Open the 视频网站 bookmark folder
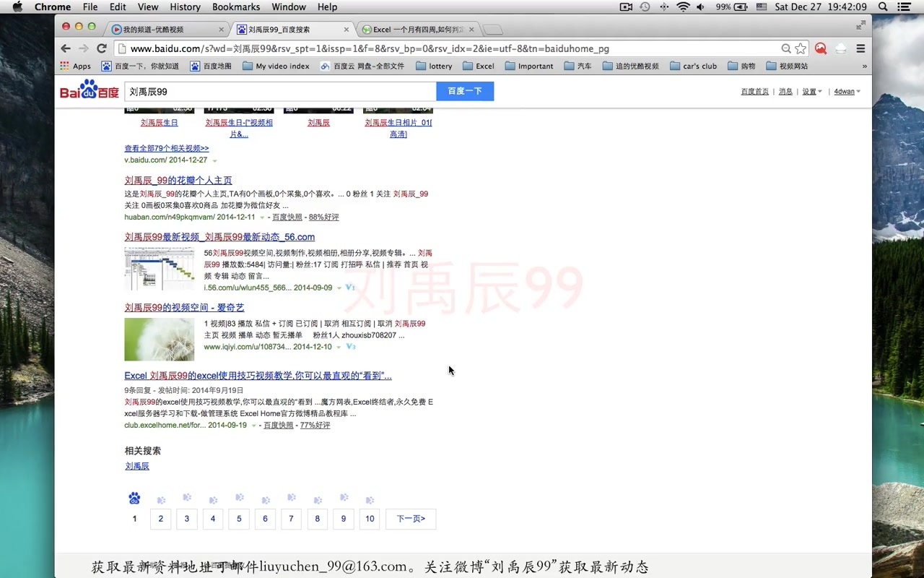 pyautogui.click(x=787, y=66)
